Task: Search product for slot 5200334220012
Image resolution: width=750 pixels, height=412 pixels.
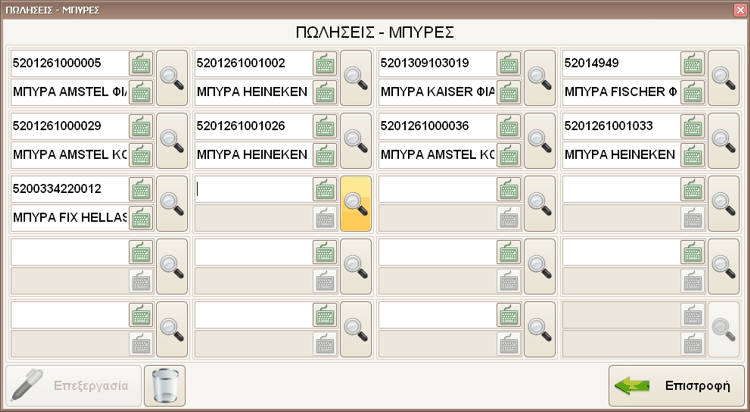Action: point(172,204)
